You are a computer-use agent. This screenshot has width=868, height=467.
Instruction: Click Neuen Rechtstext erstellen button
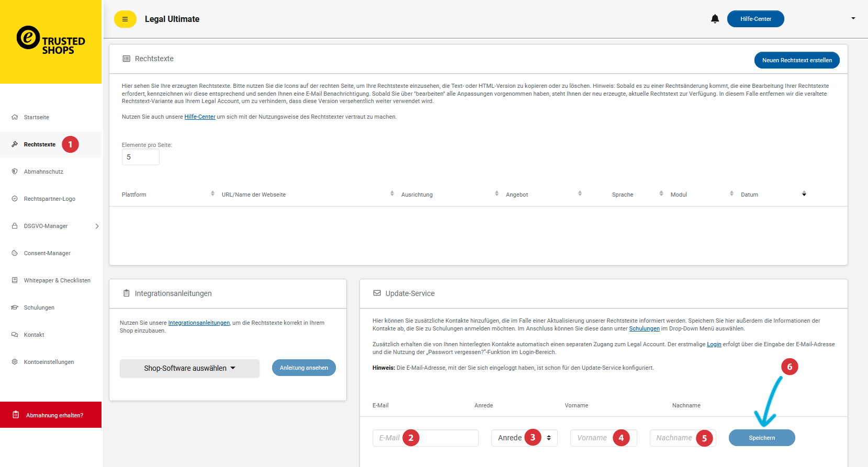797,60
